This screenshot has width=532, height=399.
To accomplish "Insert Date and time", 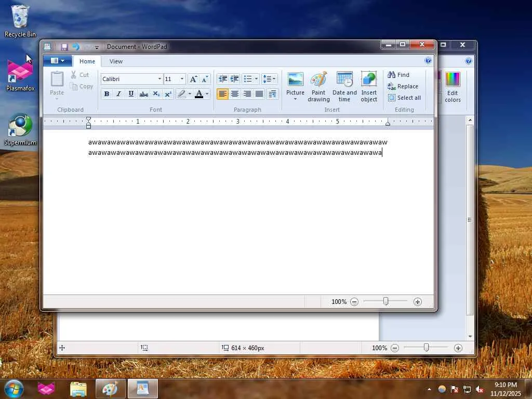I will 344,87.
